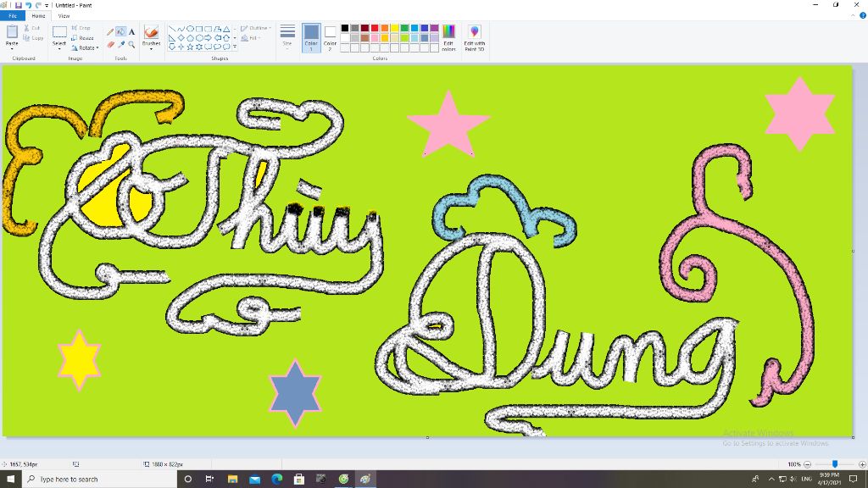
Task: Pick the yellow color swatch
Action: pyautogui.click(x=395, y=28)
